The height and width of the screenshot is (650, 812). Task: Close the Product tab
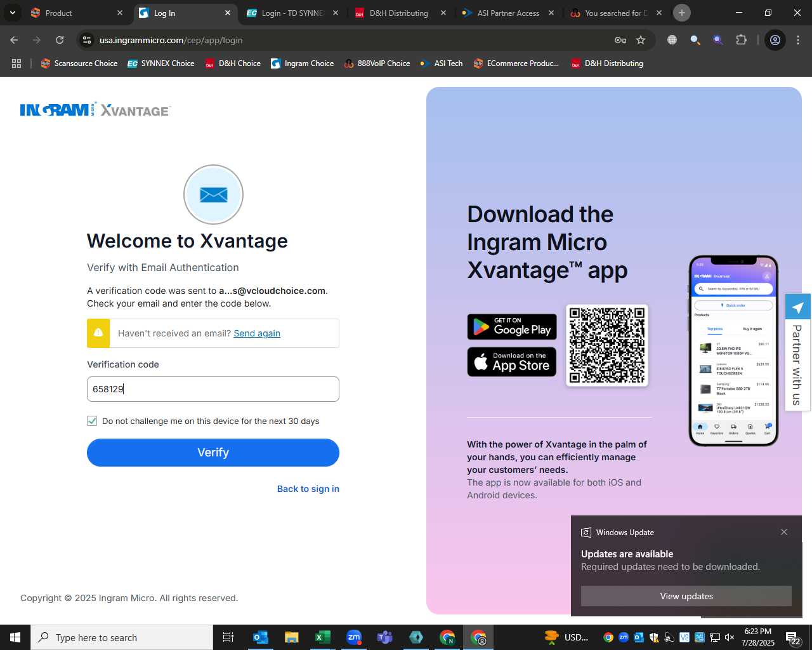click(120, 13)
